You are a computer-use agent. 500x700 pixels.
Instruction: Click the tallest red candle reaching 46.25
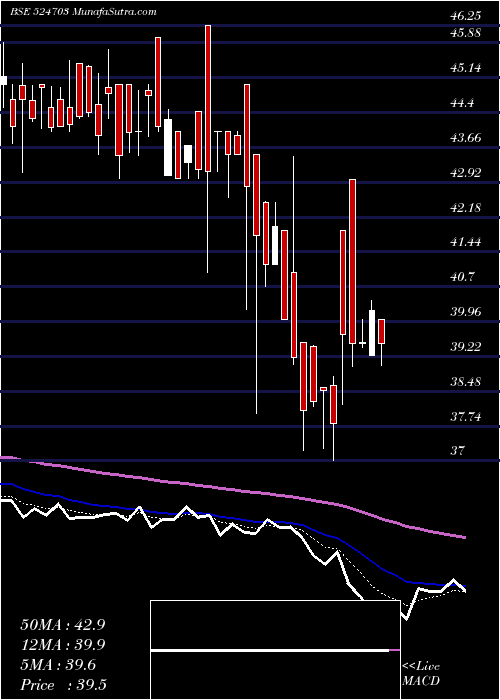[x=208, y=98]
